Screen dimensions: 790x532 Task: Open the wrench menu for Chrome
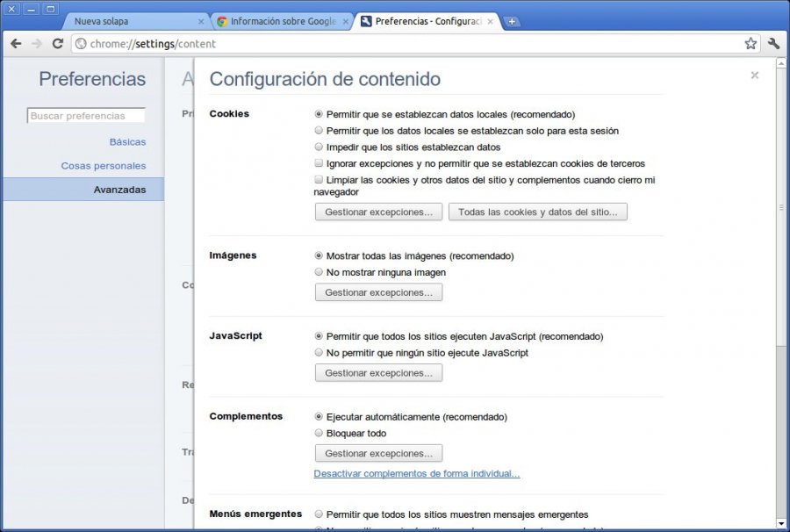pyautogui.click(x=773, y=44)
